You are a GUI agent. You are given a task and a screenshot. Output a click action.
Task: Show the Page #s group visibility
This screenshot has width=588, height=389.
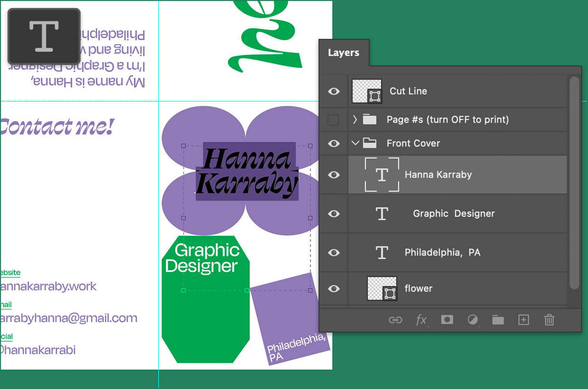[x=333, y=120]
